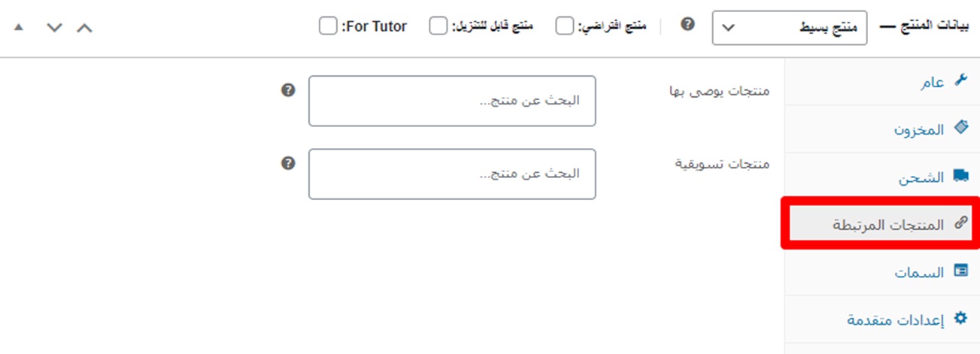
Task: Move product data panel up with chevron
Action: tap(85, 28)
